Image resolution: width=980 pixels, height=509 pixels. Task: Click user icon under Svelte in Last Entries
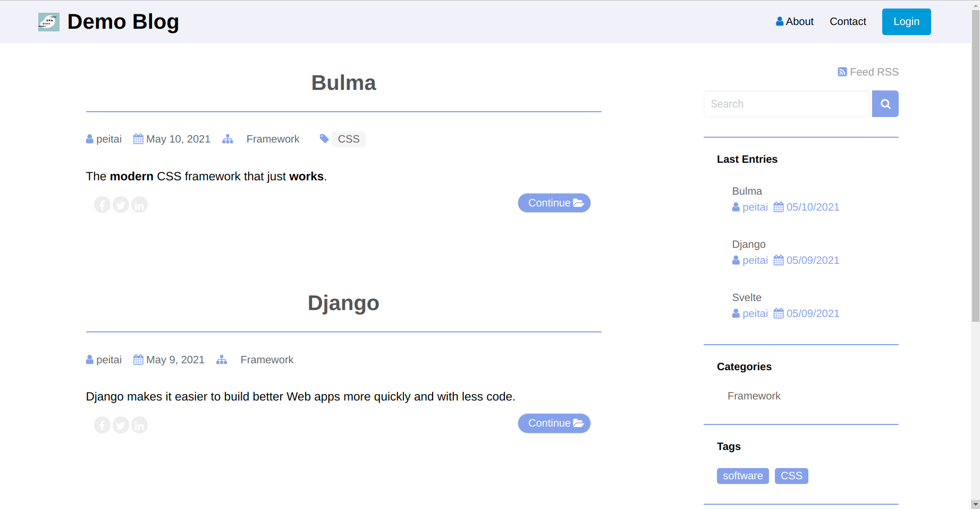coord(736,313)
